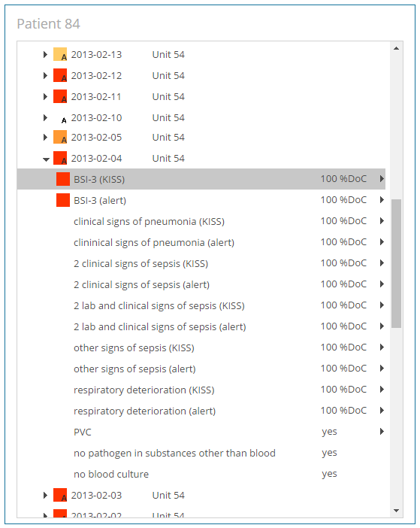Viewport: 420px width, 528px height.
Task: Click the scrollbar up arrow
Action: click(396, 48)
